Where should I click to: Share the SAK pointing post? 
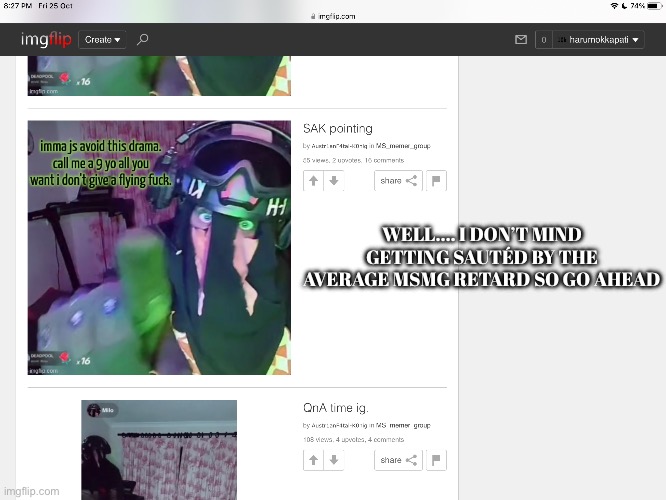(x=398, y=181)
